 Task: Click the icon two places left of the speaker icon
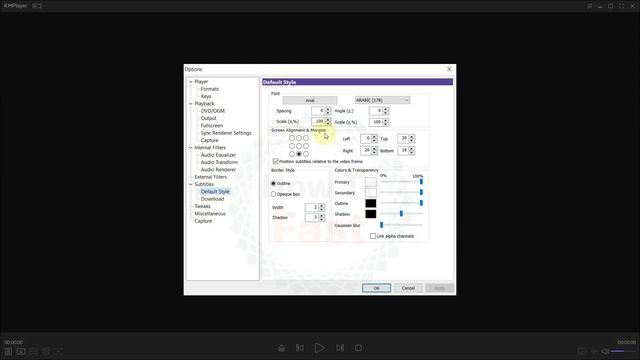(x=582, y=351)
